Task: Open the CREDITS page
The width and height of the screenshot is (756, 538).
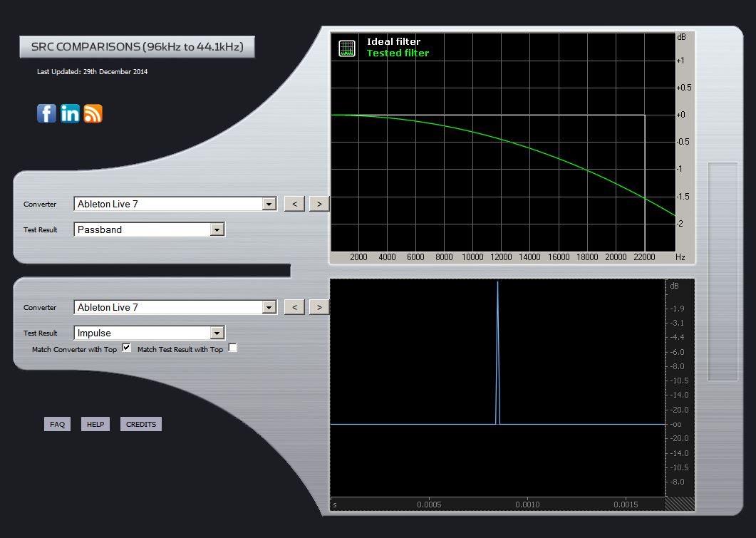Action: tap(141, 424)
